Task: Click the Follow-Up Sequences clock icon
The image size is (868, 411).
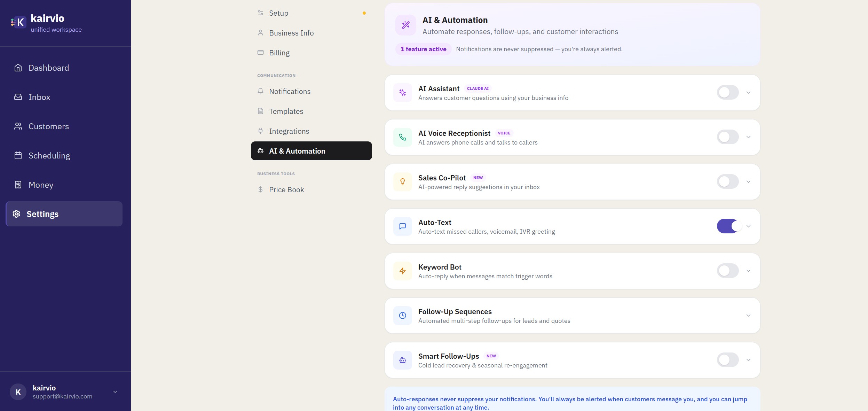Action: point(403,316)
